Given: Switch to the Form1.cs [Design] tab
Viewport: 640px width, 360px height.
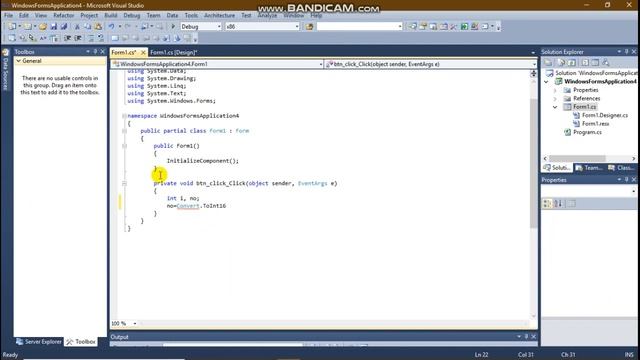Looking at the screenshot, I should 173,52.
